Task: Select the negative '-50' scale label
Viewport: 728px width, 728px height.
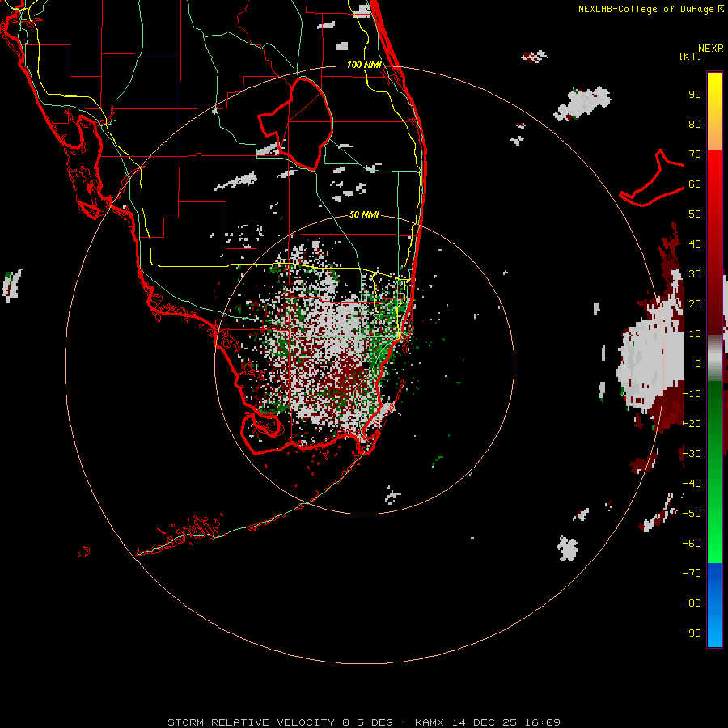Action: pyautogui.click(x=692, y=513)
